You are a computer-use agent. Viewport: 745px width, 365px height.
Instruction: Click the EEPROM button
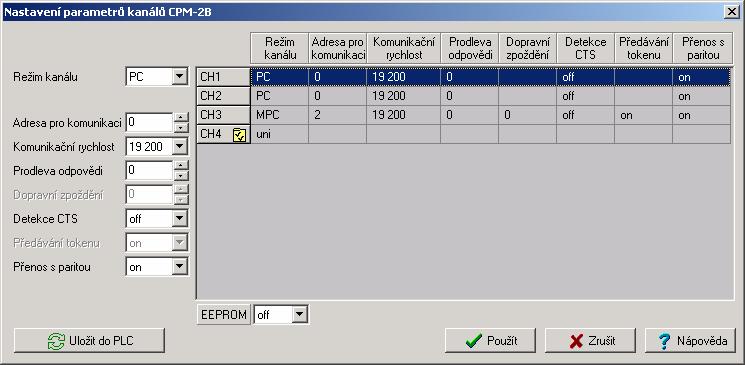click(224, 314)
